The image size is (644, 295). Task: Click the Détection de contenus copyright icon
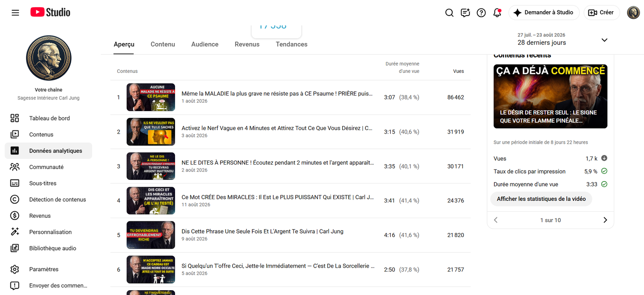(15, 200)
